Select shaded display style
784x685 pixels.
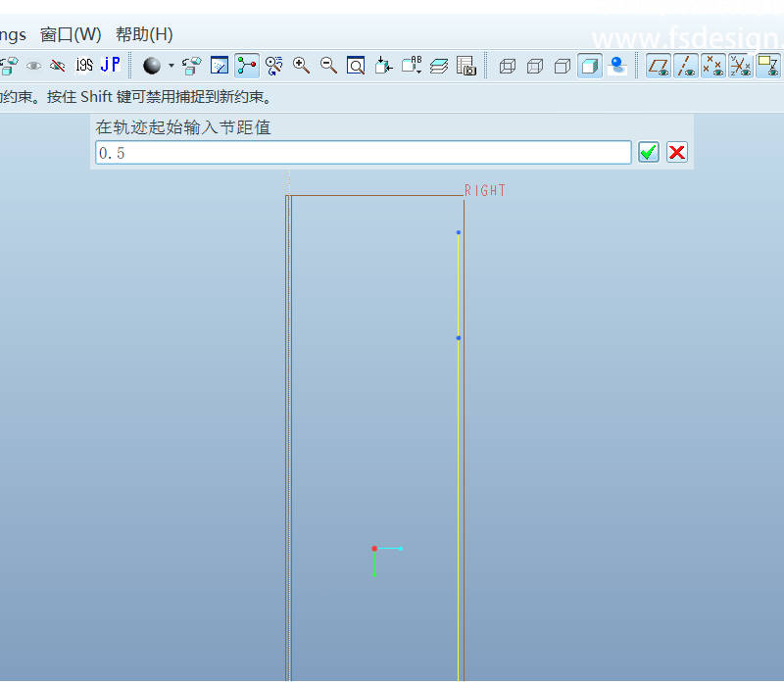coord(590,66)
